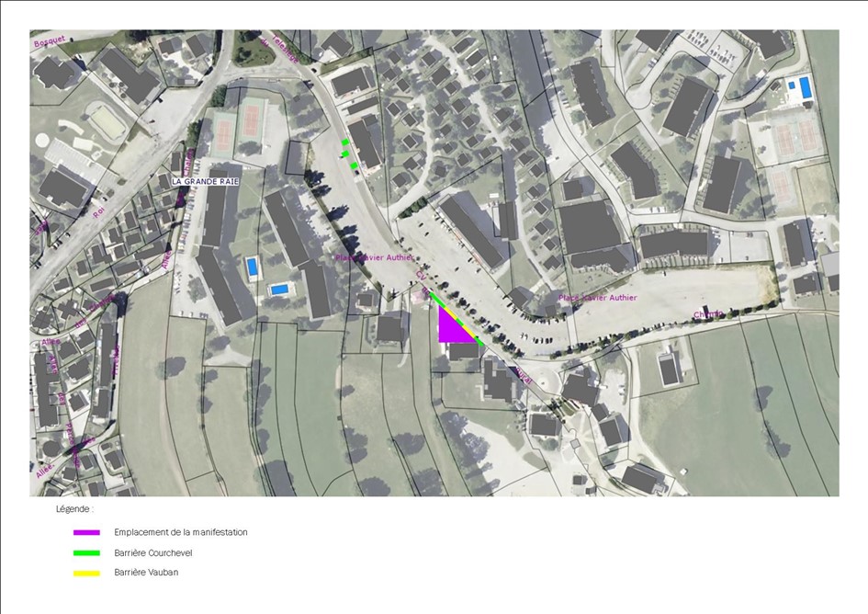Click the yellow and green barrier line beside triangle
This screenshot has width=868, height=614.
(x=457, y=317)
